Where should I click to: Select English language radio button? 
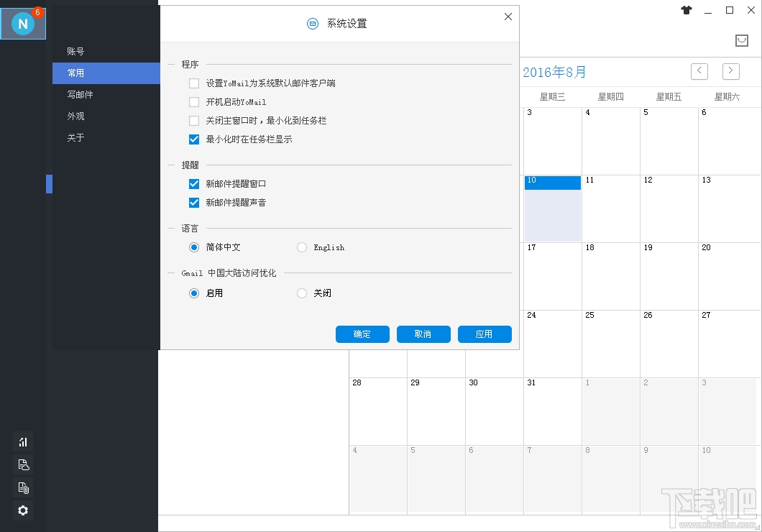pos(302,247)
